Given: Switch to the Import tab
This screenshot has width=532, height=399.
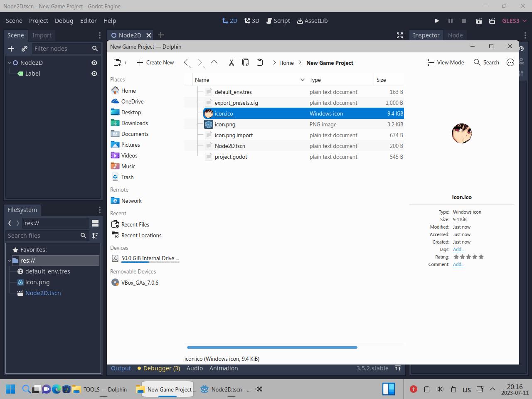Looking at the screenshot, I should pos(42,35).
